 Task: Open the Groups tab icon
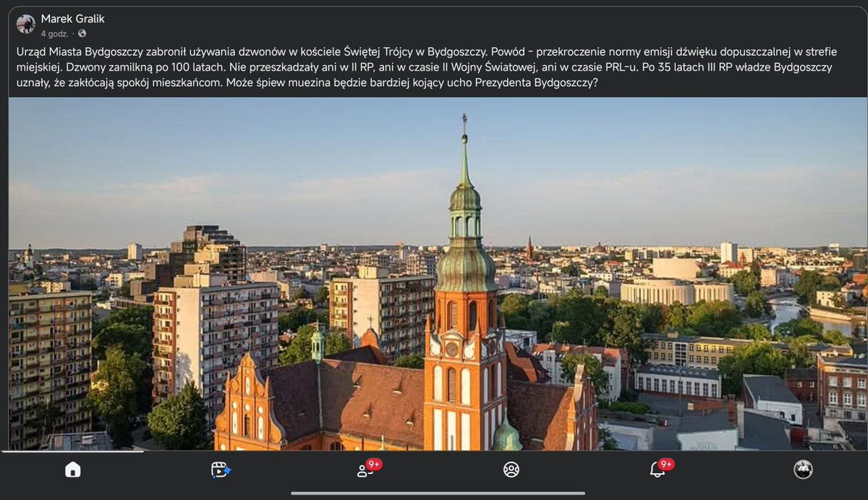[x=511, y=470]
